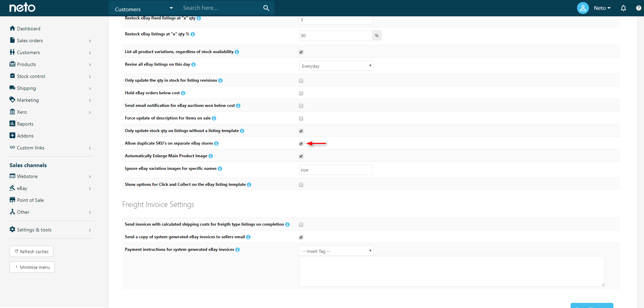Info icon next to Restock eBay listings qty %
Viewport: 644px width, 308px height.
(193, 34)
